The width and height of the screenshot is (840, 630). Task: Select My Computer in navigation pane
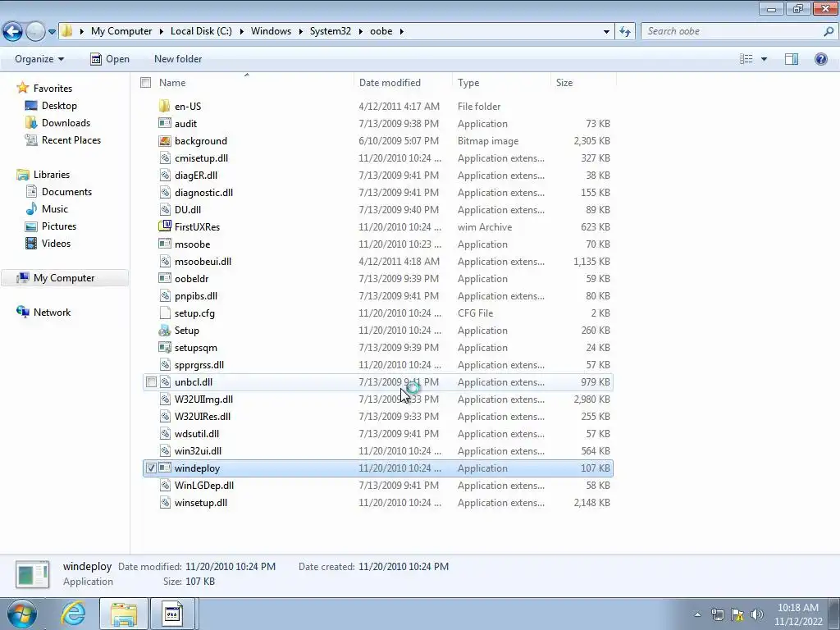point(64,277)
